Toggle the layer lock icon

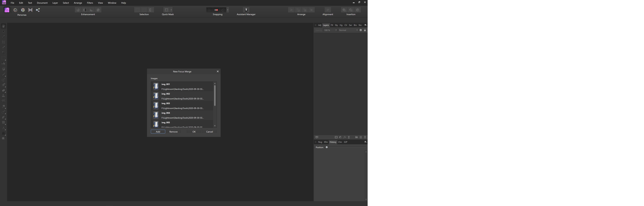point(365,30)
